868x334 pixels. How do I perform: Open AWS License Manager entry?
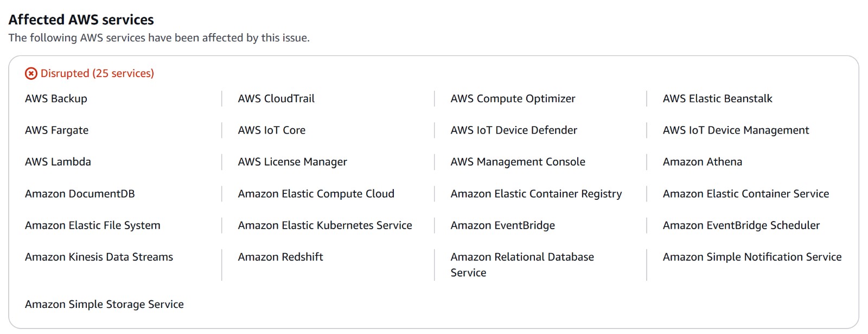pos(292,162)
